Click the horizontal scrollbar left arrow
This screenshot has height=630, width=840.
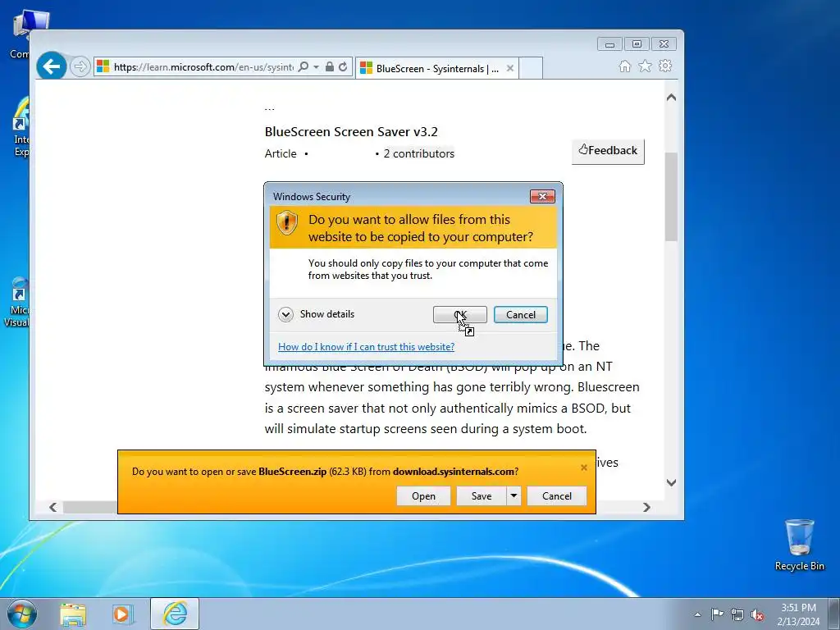pyautogui.click(x=52, y=507)
